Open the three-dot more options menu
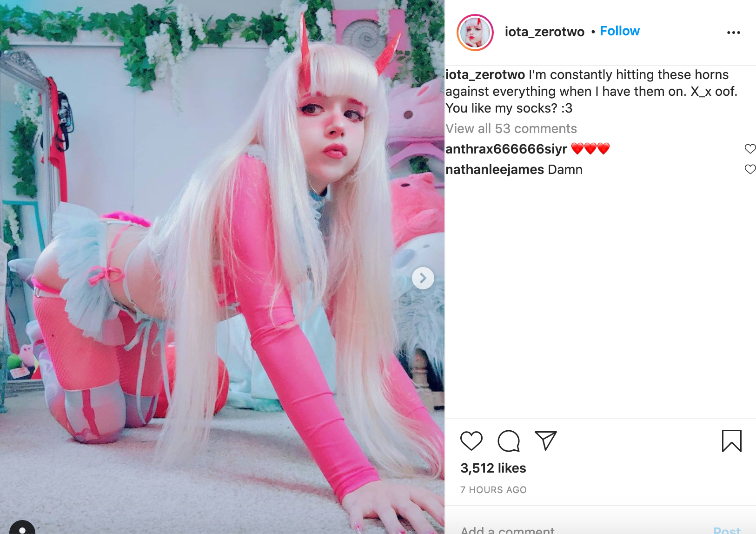 click(734, 32)
